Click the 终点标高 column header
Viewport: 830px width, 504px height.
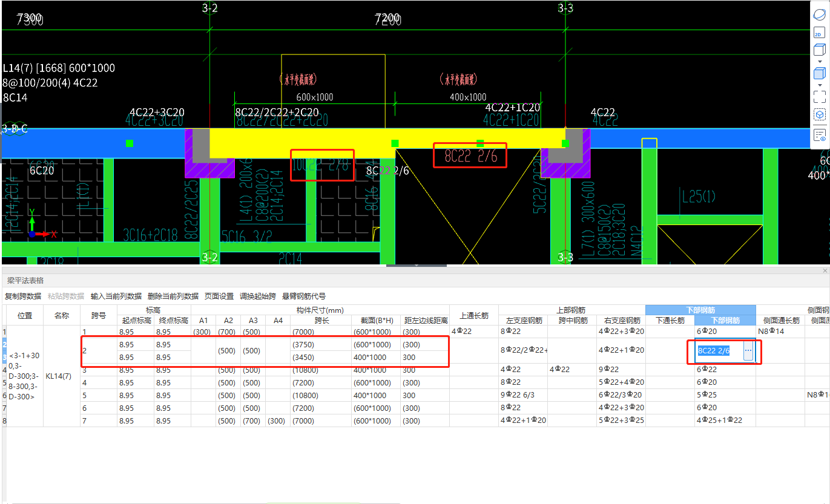tap(173, 320)
